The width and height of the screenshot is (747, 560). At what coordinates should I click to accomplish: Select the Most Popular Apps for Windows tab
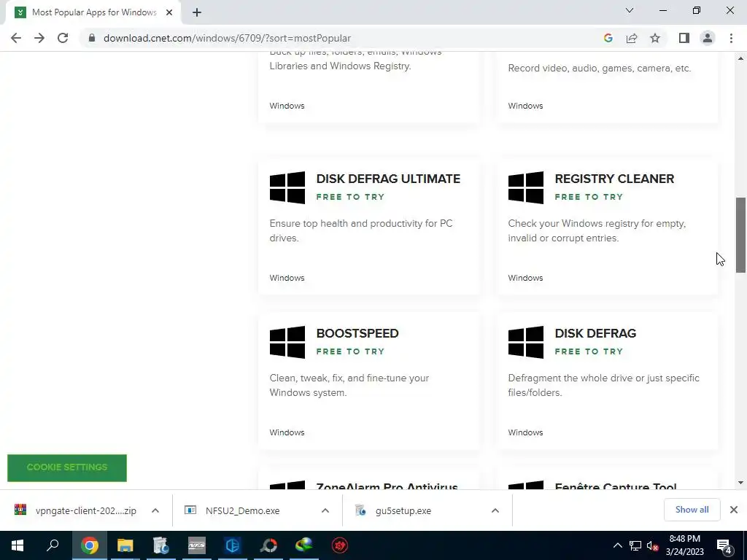click(x=93, y=12)
